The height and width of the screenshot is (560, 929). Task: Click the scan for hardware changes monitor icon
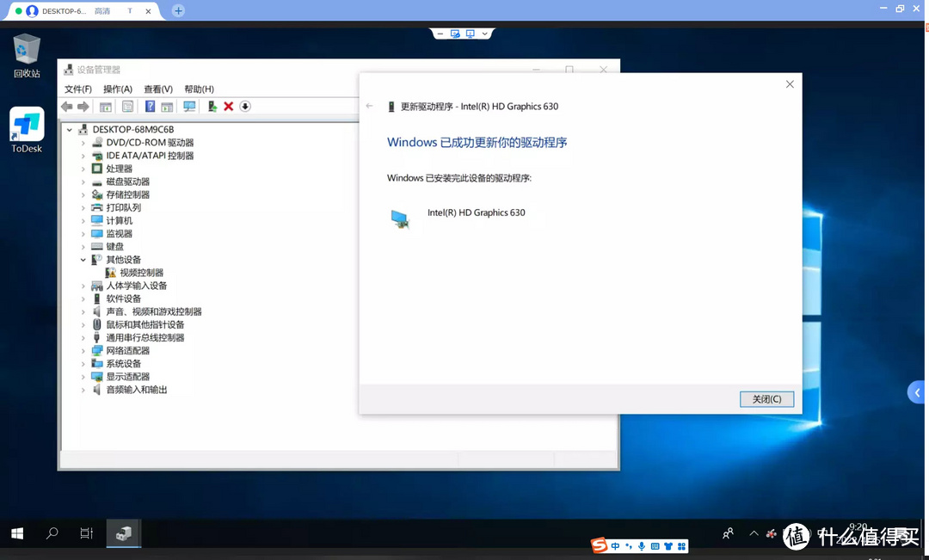pyautogui.click(x=189, y=107)
